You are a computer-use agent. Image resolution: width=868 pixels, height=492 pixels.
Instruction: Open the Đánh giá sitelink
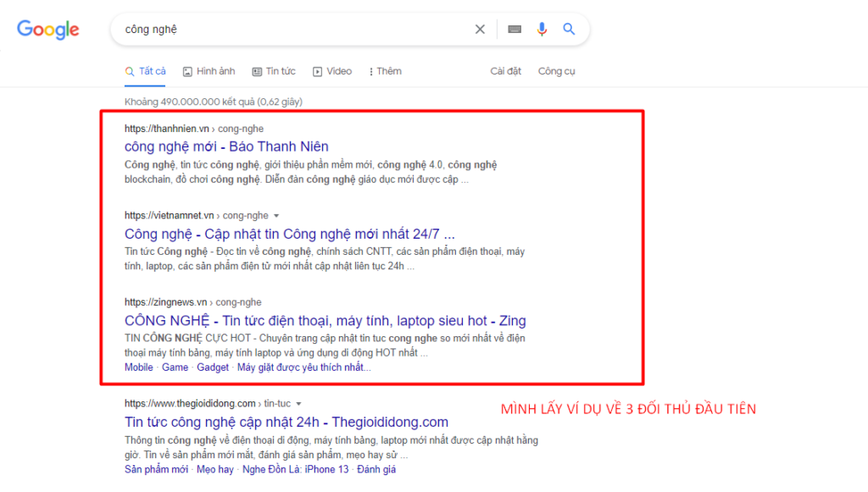click(x=376, y=470)
